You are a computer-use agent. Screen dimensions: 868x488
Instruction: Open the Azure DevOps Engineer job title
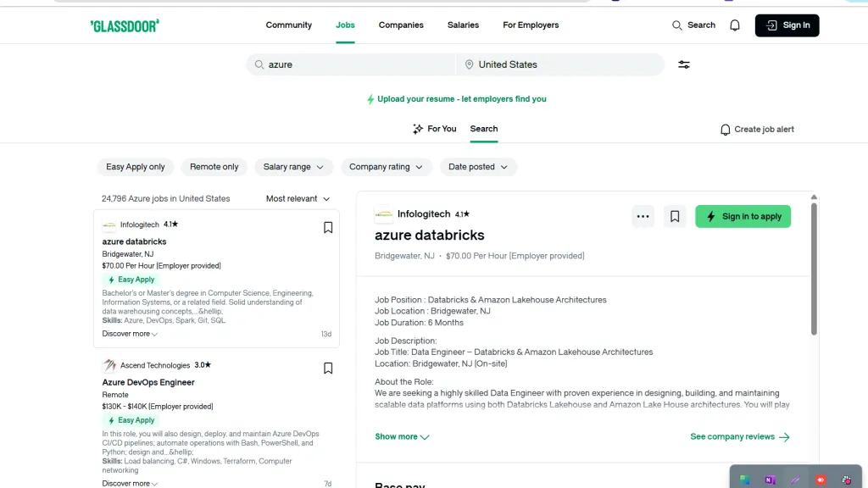click(148, 382)
